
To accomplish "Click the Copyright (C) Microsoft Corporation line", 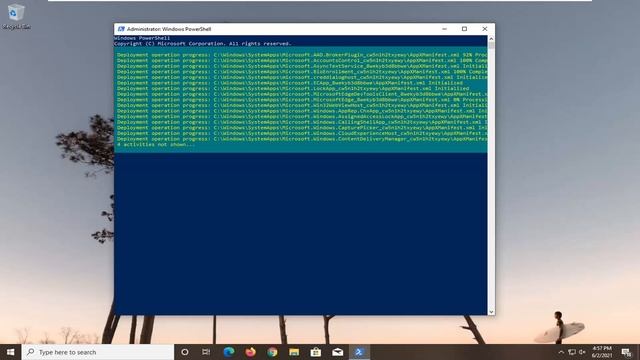I will (203, 43).
